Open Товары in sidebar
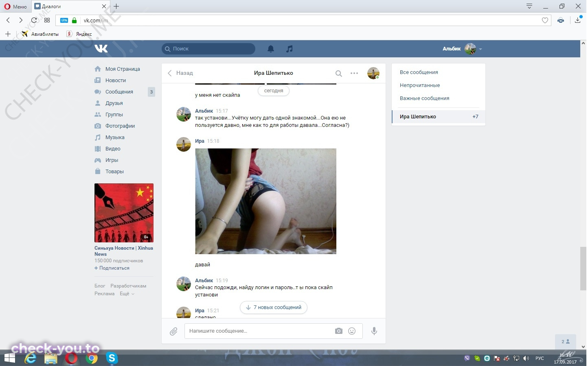 click(114, 172)
